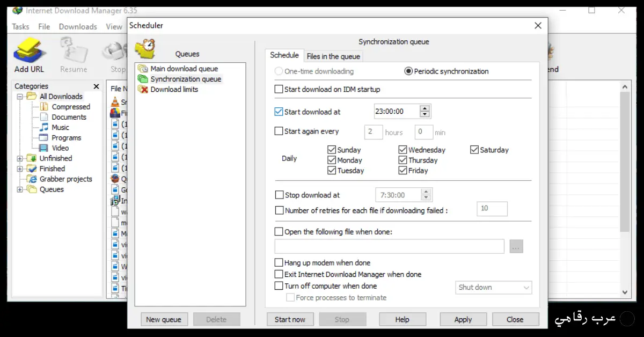Screen dimensions: 644x337
Task: Select the Download limits queue item
Action: pyautogui.click(x=174, y=90)
